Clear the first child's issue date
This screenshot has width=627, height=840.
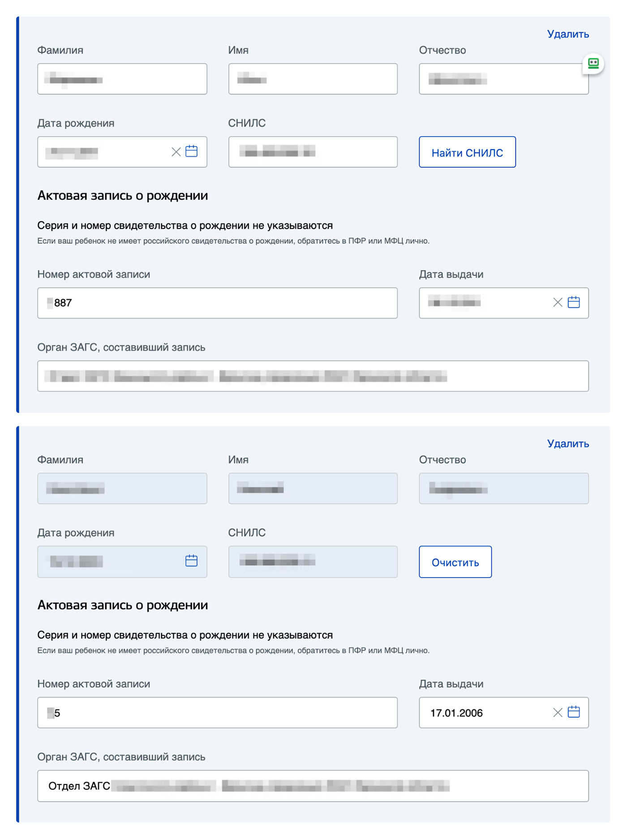[x=558, y=302]
